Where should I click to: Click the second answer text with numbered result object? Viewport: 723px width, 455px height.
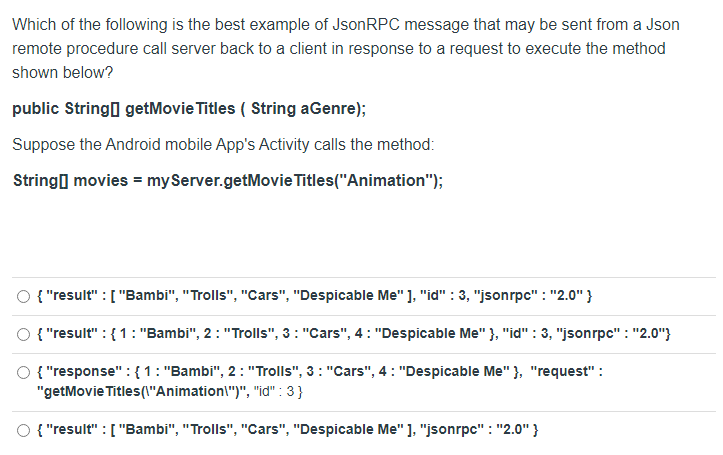(354, 333)
